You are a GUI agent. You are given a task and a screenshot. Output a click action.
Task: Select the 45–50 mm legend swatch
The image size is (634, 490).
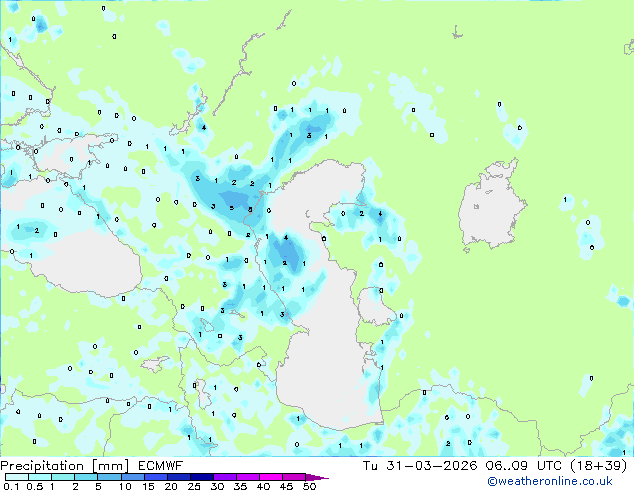(x=294, y=477)
